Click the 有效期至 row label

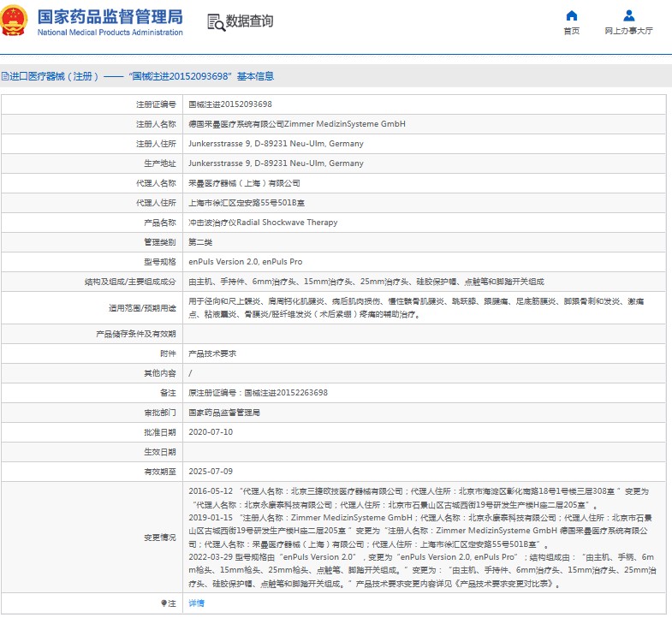click(160, 472)
